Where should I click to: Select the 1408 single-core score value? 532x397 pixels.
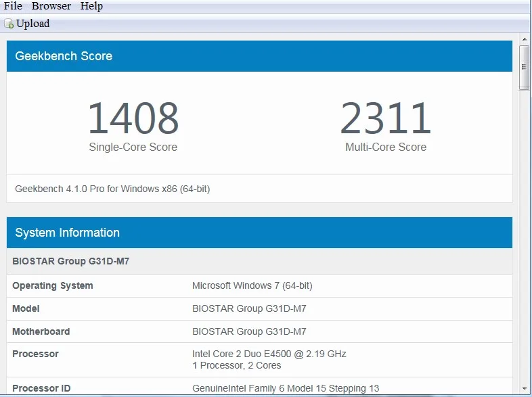[x=133, y=118]
